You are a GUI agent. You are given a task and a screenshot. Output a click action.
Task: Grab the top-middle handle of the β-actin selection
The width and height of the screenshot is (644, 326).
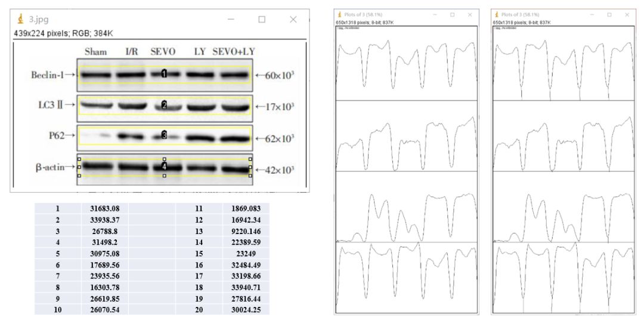coord(165,158)
